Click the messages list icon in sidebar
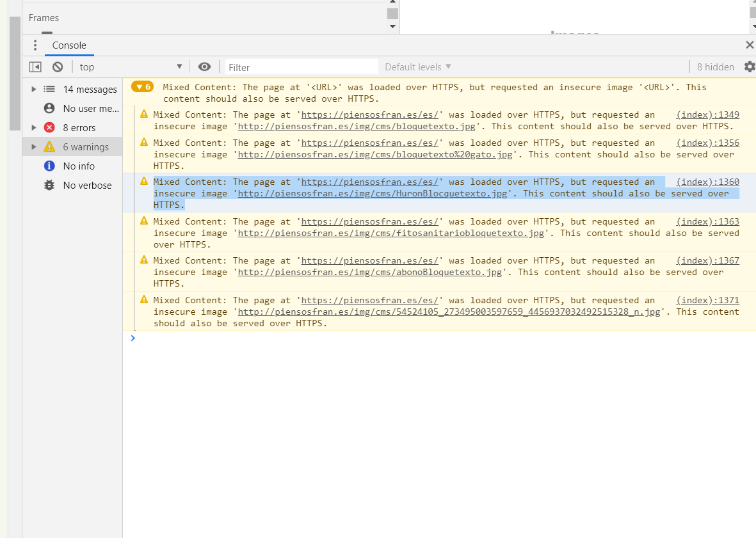 (49, 89)
